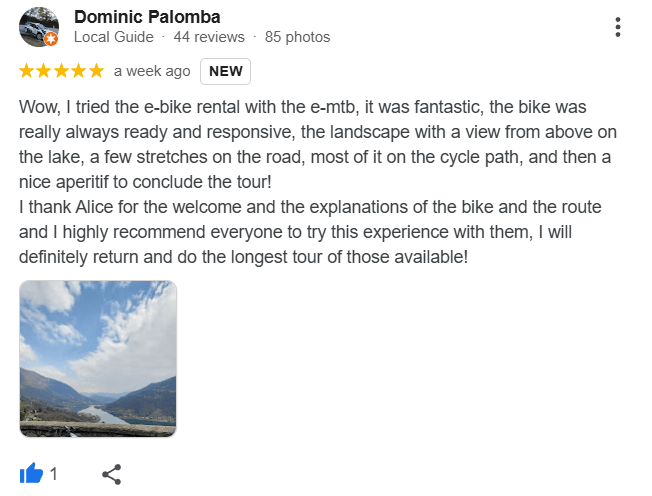Click the fourth star in the rating
This screenshot has width=652, height=496.
[78, 71]
